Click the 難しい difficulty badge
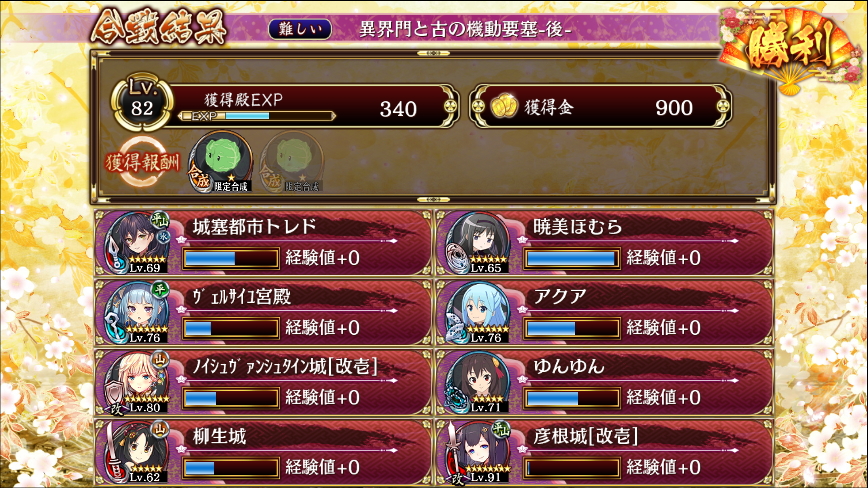The height and width of the screenshot is (488, 868). (x=300, y=29)
